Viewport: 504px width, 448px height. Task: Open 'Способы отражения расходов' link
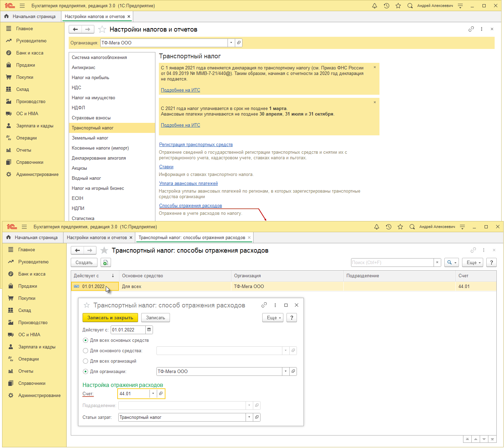tap(190, 205)
